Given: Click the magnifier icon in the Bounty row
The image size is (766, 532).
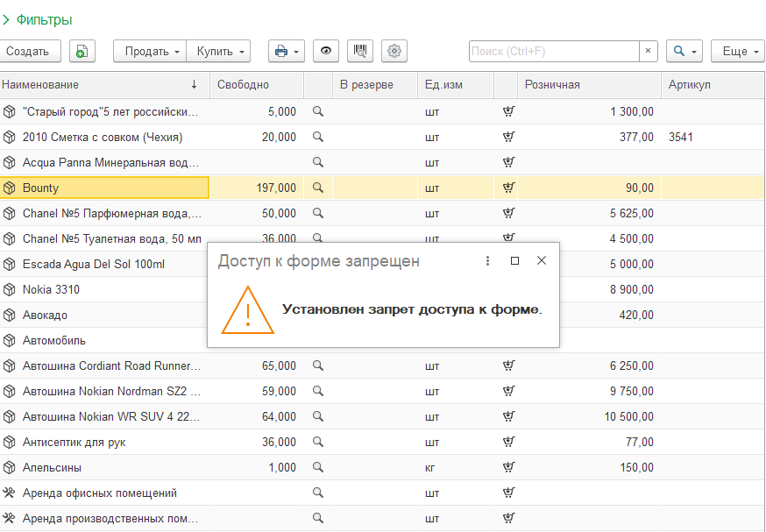Looking at the screenshot, I should click(318, 188).
